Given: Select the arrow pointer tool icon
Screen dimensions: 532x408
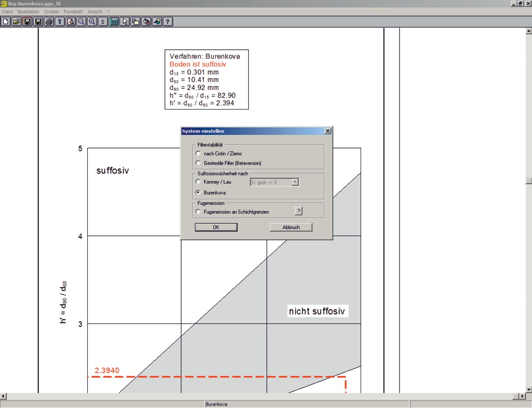Looking at the screenshot, I should pyautogui.click(x=124, y=22).
